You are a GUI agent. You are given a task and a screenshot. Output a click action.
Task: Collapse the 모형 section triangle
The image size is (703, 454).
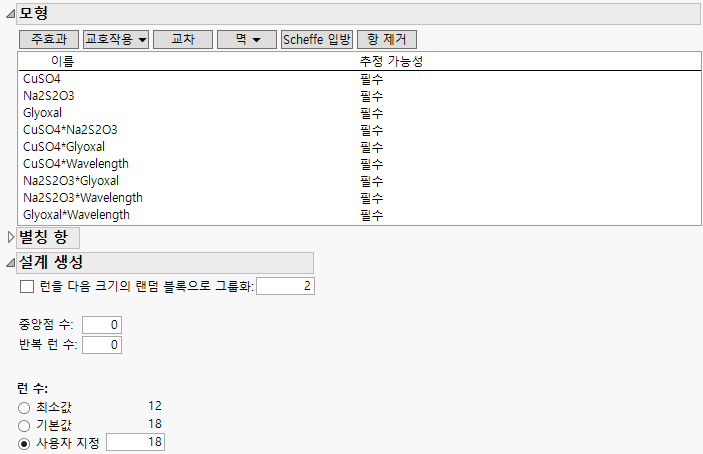(10, 14)
